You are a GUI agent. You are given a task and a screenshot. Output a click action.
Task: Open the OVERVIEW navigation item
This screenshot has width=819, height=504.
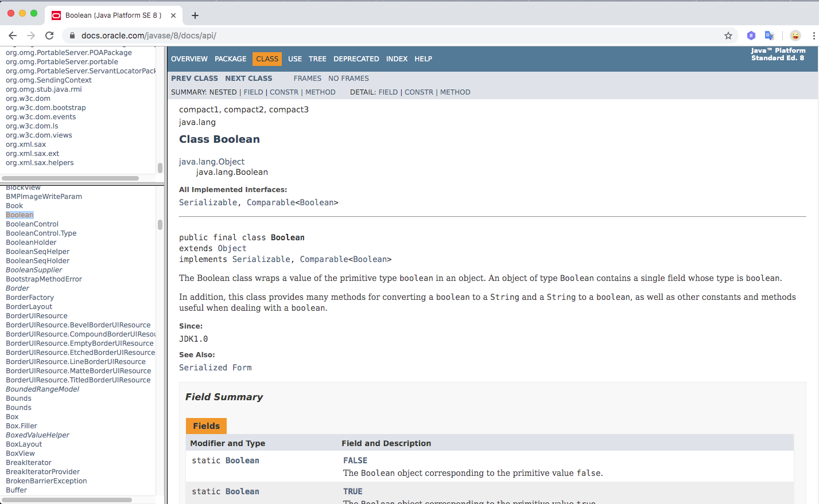(x=189, y=59)
